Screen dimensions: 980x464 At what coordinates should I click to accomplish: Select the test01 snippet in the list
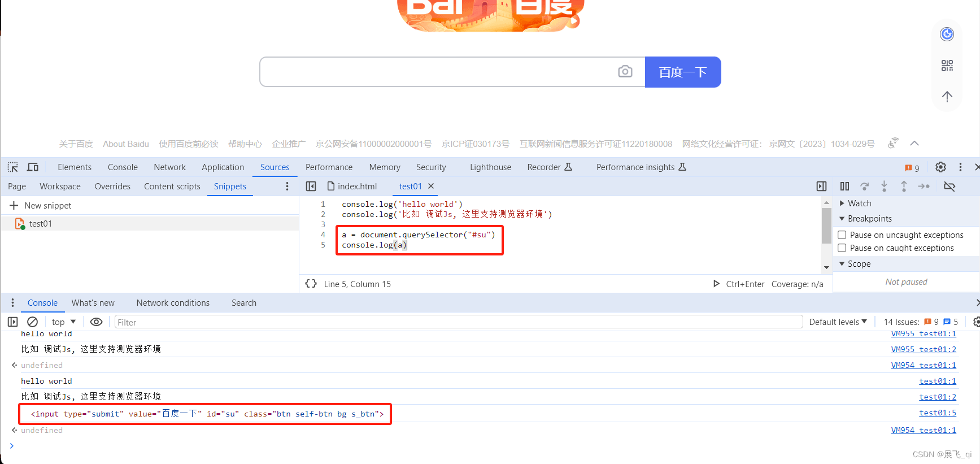pos(150,224)
